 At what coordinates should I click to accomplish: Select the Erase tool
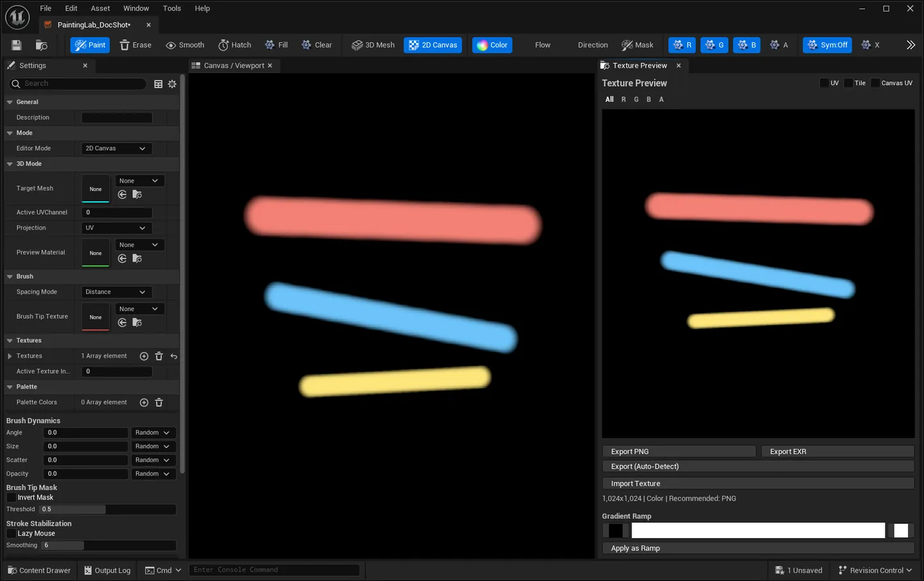point(135,45)
